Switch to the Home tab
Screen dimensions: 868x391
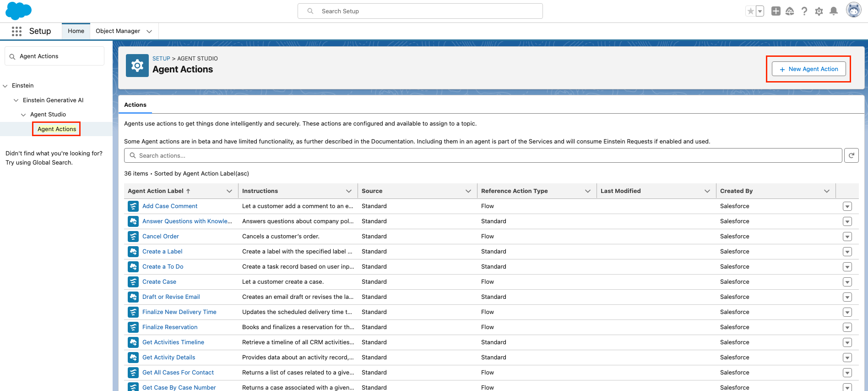click(76, 31)
